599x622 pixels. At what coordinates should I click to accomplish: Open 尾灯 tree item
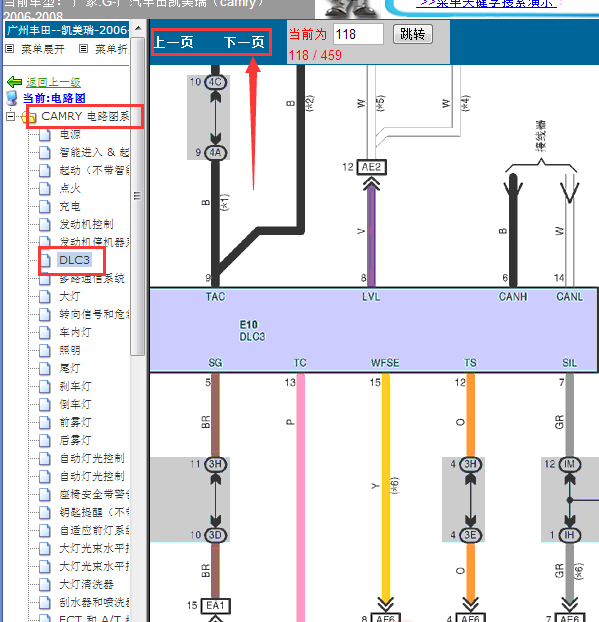pos(70,368)
